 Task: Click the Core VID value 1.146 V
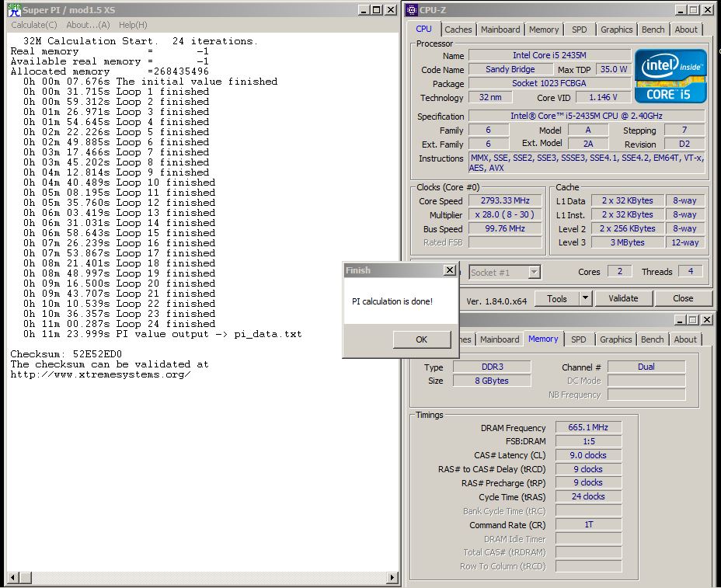[x=603, y=97]
